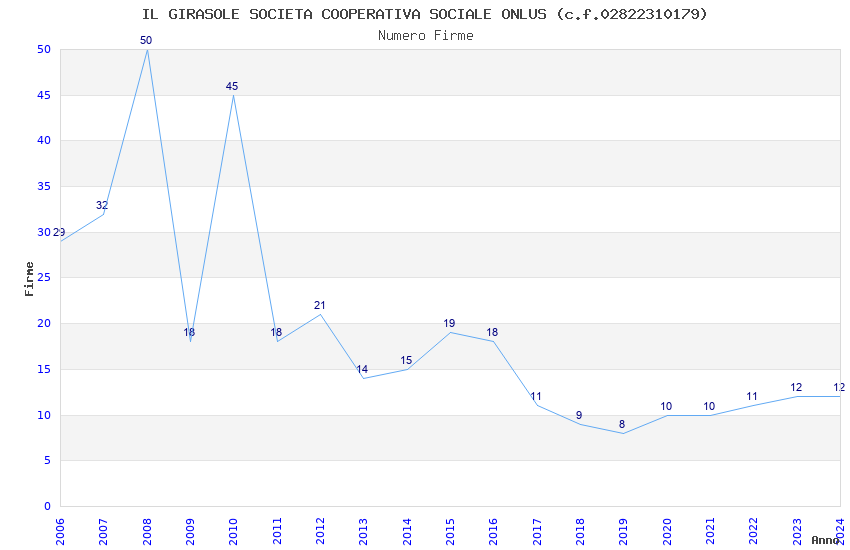The width and height of the screenshot is (850, 550).
Task: Click the 50 y-axis tick value
Action: [x=44, y=49]
